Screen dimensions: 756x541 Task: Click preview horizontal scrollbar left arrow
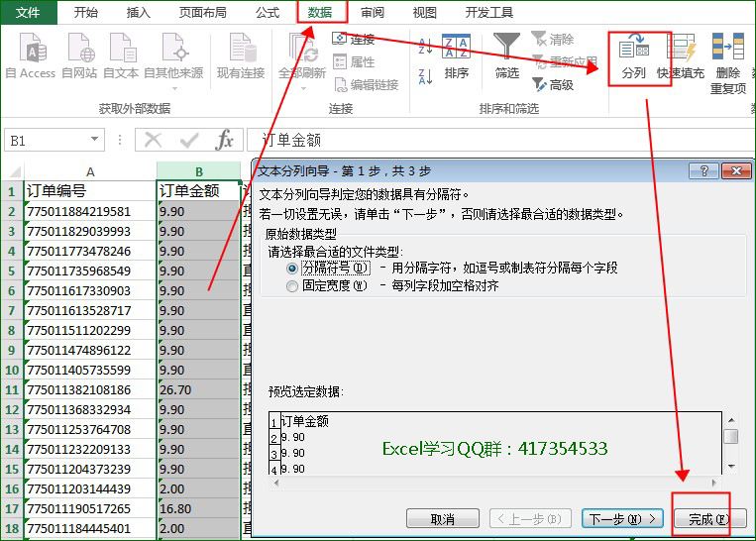tap(275, 483)
